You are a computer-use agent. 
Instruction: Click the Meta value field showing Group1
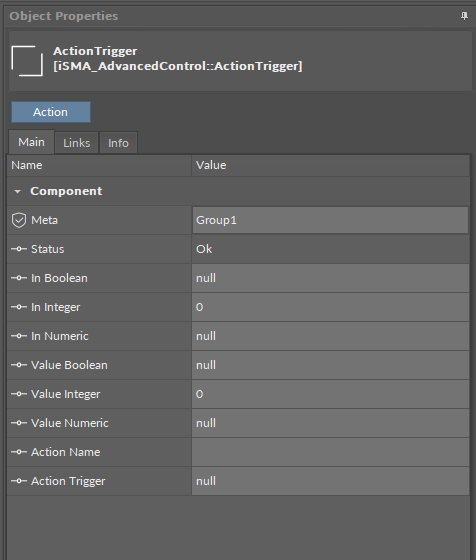click(330, 220)
